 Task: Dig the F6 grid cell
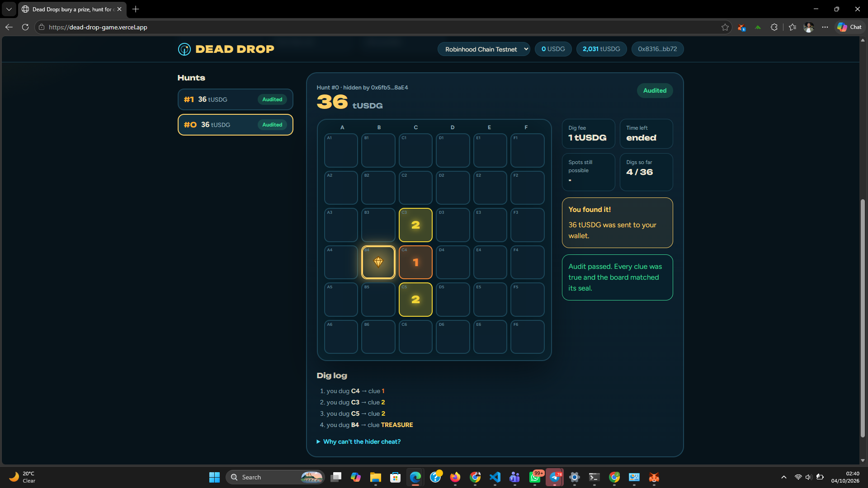coord(527,337)
